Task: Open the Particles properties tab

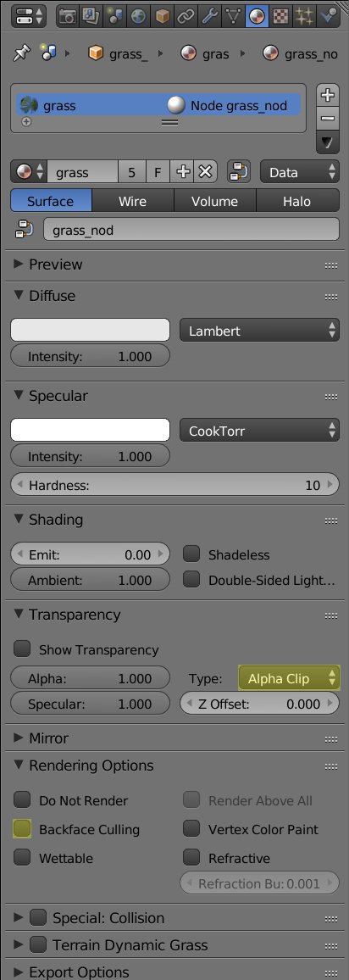Action: click(305, 15)
